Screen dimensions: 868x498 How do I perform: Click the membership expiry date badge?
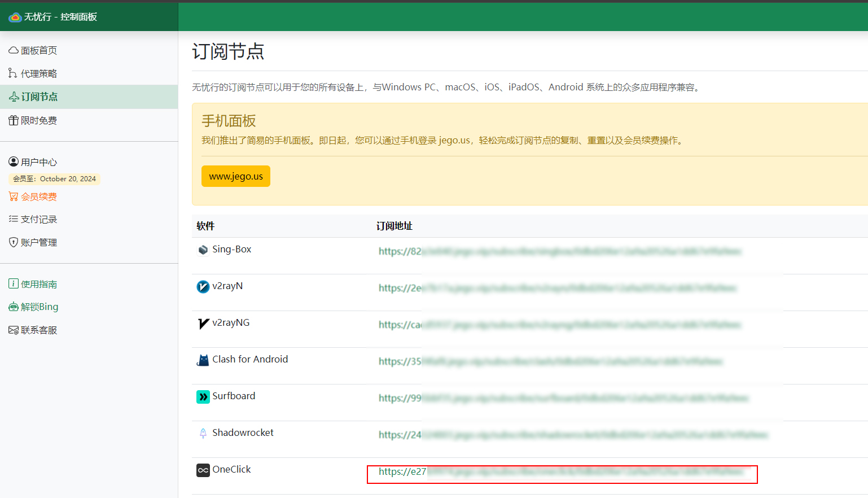54,179
